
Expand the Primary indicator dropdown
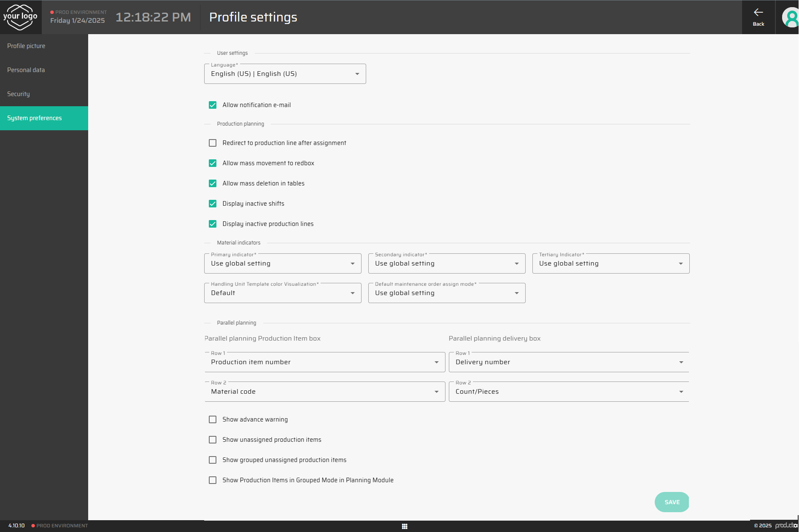(283, 264)
